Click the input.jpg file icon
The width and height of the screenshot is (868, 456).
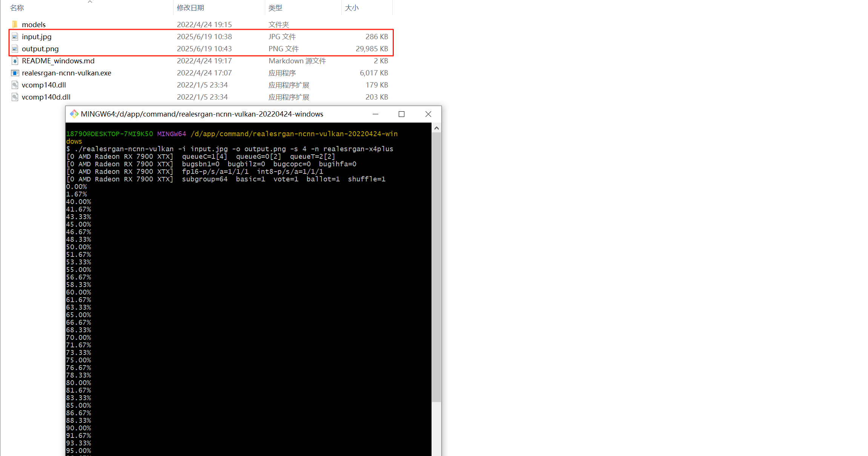(x=15, y=37)
